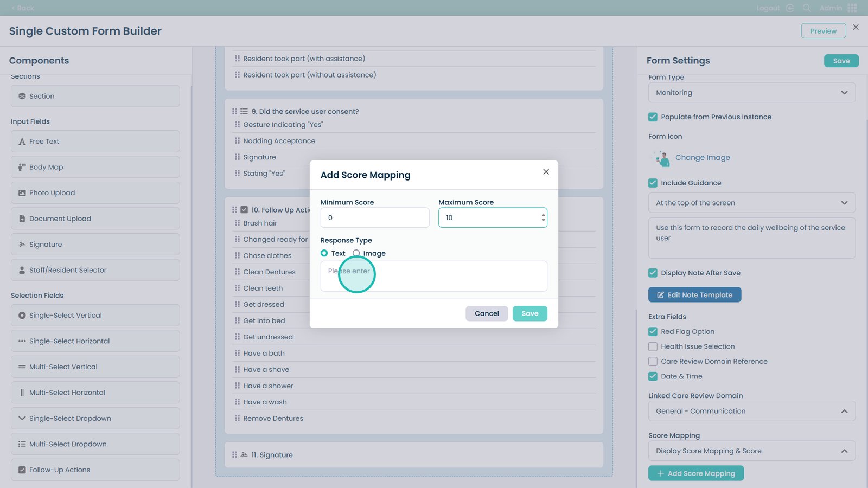Click drag handle for 'Remove Dentures' option
This screenshot has width=868, height=488.
237,418
